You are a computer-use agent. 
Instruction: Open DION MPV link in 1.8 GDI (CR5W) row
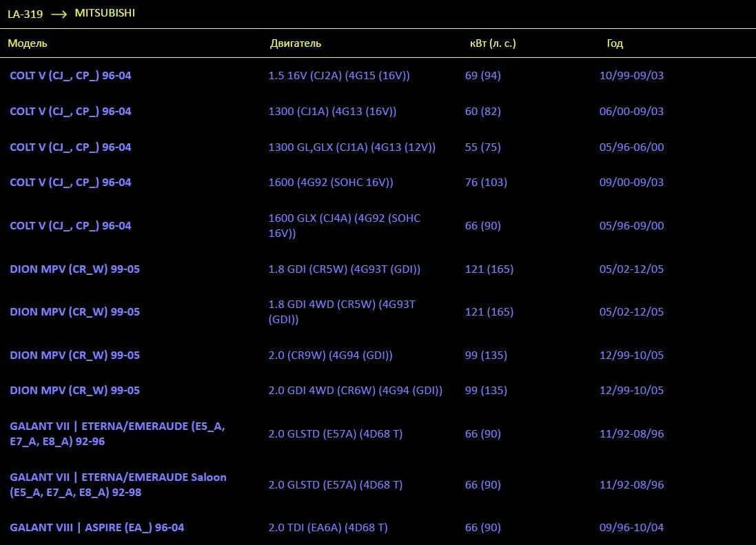[74, 269]
